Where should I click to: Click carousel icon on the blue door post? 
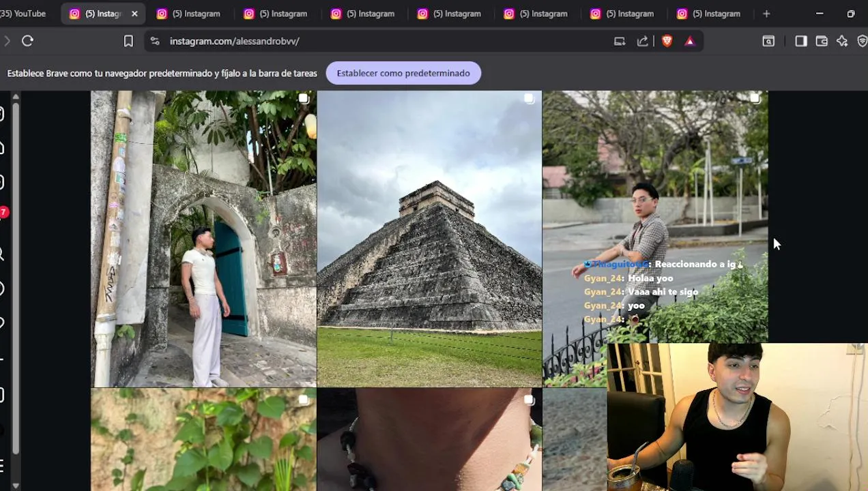tap(304, 100)
